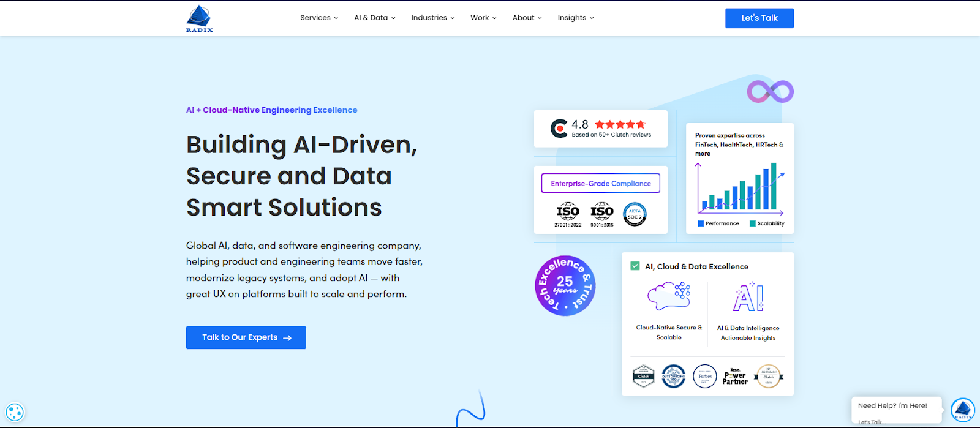980x428 pixels.
Task: Toggle the AI, Cloud & Data Excellence checkbox
Action: click(635, 266)
